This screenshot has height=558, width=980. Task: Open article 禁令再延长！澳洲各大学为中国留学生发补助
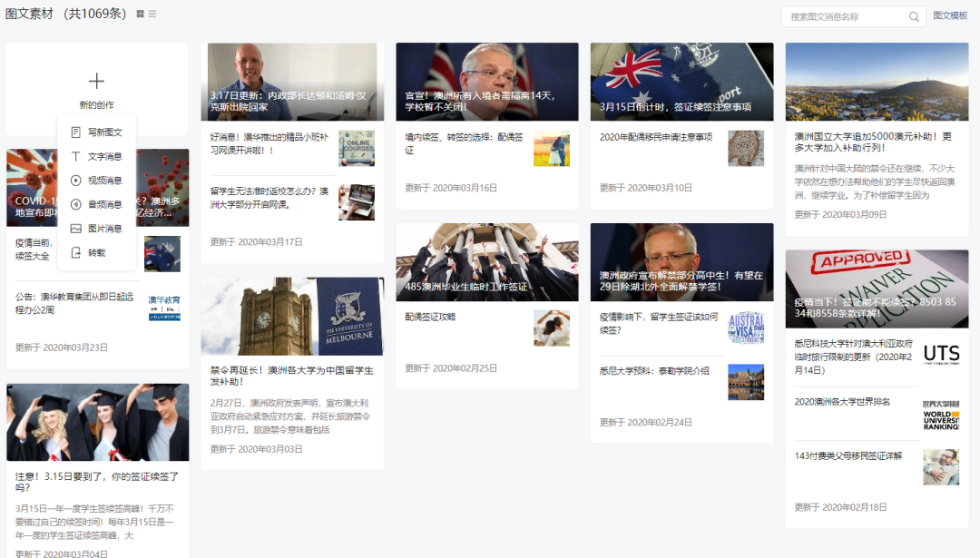pyautogui.click(x=291, y=376)
